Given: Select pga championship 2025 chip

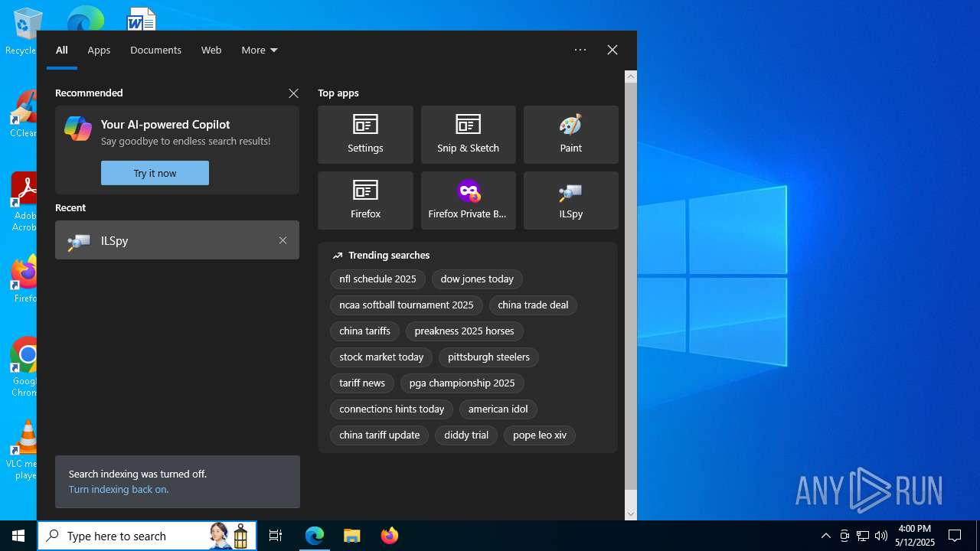Looking at the screenshot, I should point(462,383).
